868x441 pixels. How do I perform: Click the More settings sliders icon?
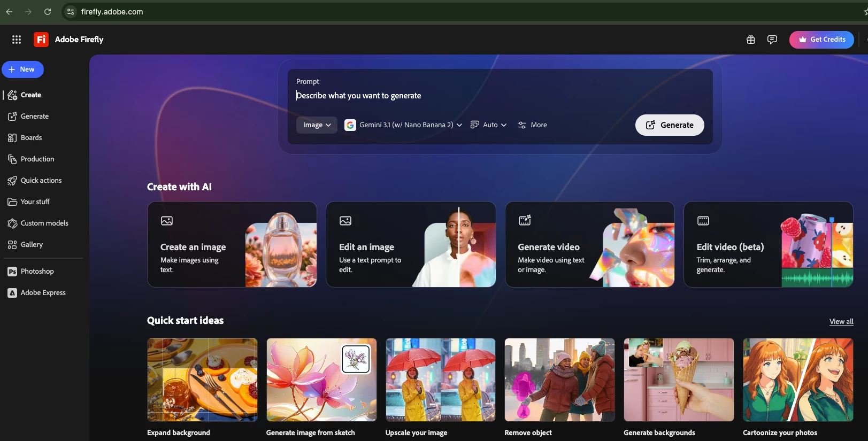(522, 125)
